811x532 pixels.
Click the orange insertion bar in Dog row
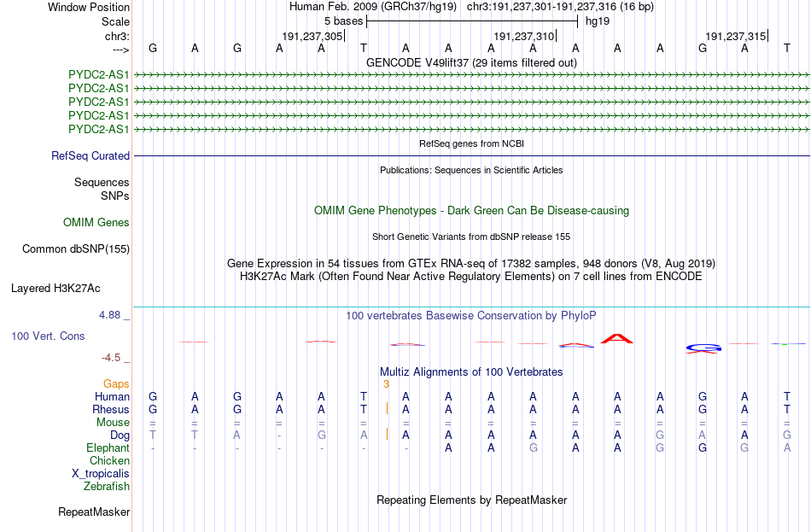pos(387,434)
